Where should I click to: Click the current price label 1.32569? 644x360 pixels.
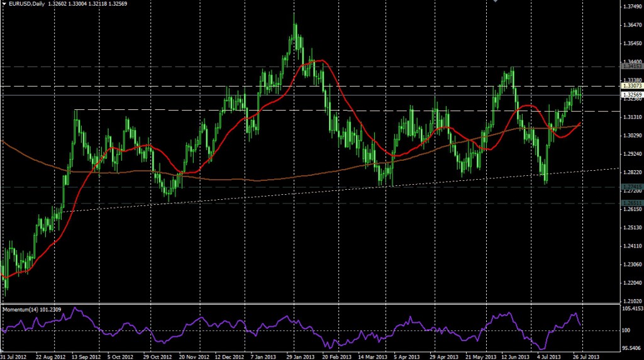631,95
